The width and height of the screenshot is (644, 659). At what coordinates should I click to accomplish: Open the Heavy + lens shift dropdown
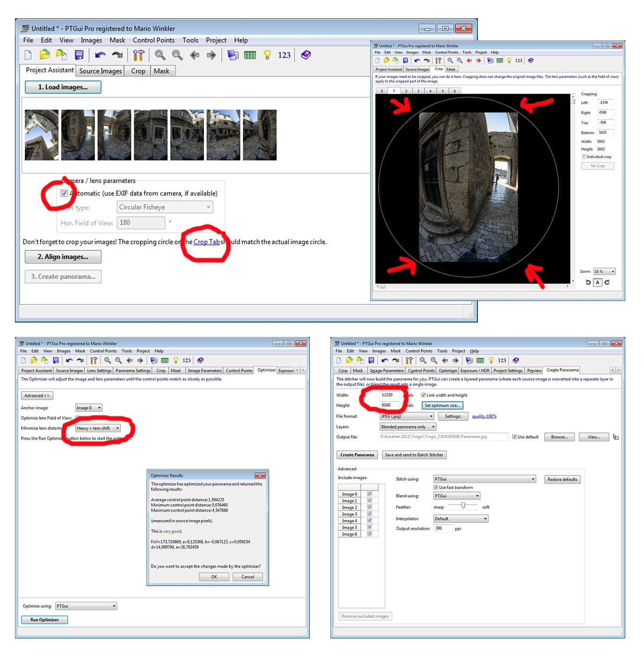[x=98, y=428]
